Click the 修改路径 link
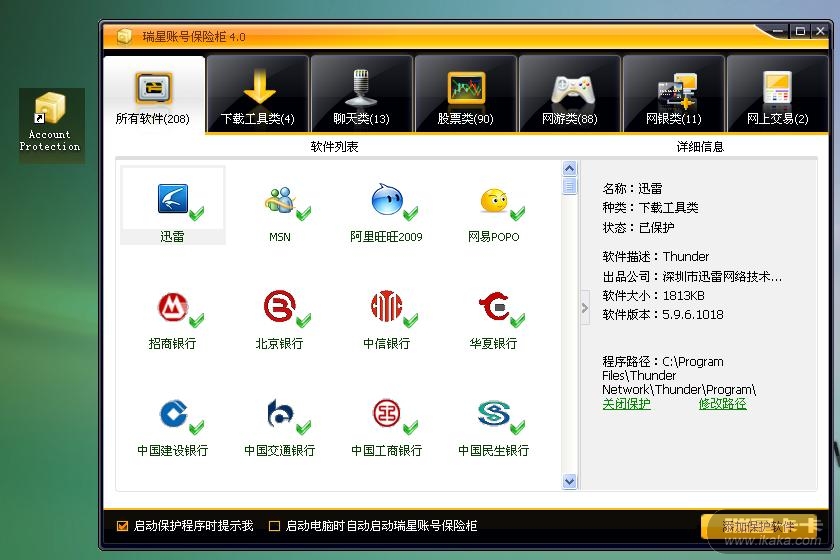This screenshot has height=560, width=840. (722, 404)
